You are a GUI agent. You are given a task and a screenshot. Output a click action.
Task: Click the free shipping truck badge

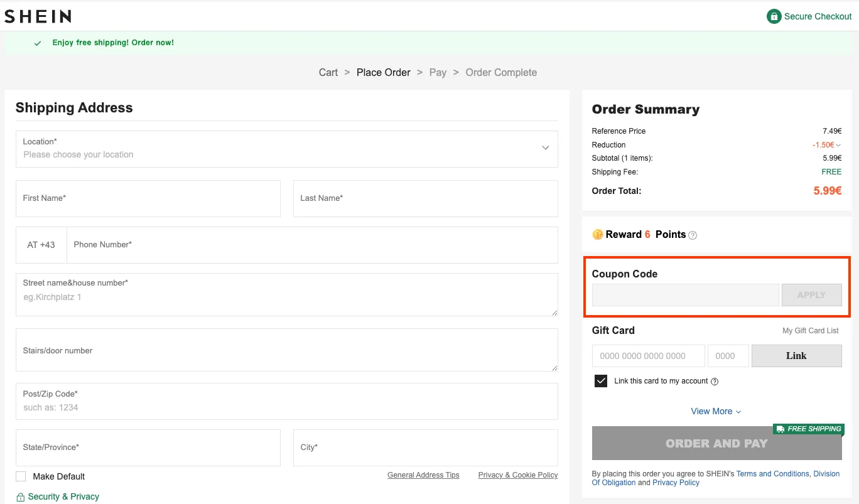click(x=808, y=429)
